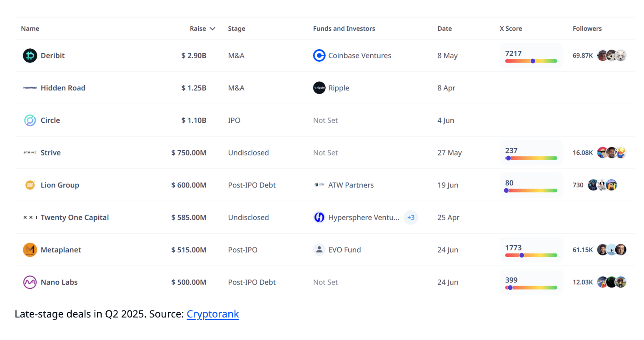The height and width of the screenshot is (340, 644).
Task: Click follower avatars in the Nano Labs row
Action: (x=612, y=282)
